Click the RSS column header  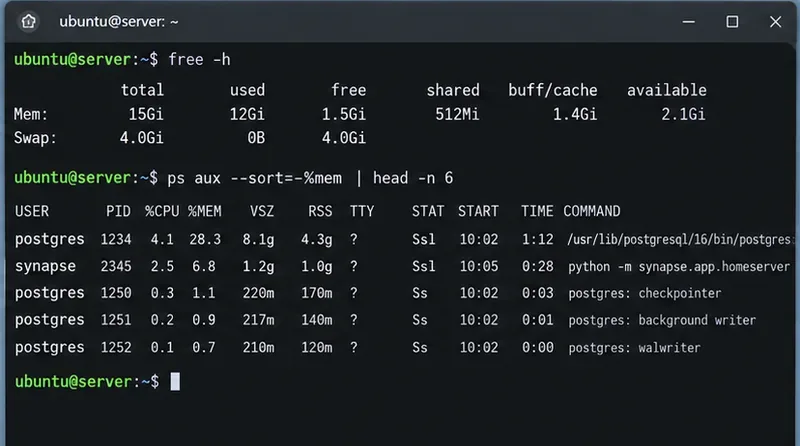(320, 211)
